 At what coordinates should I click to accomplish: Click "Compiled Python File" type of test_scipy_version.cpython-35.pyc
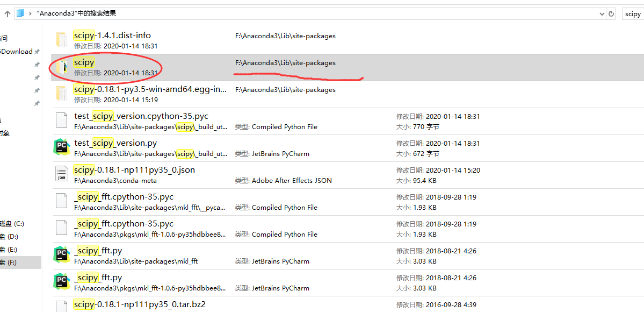point(285,127)
